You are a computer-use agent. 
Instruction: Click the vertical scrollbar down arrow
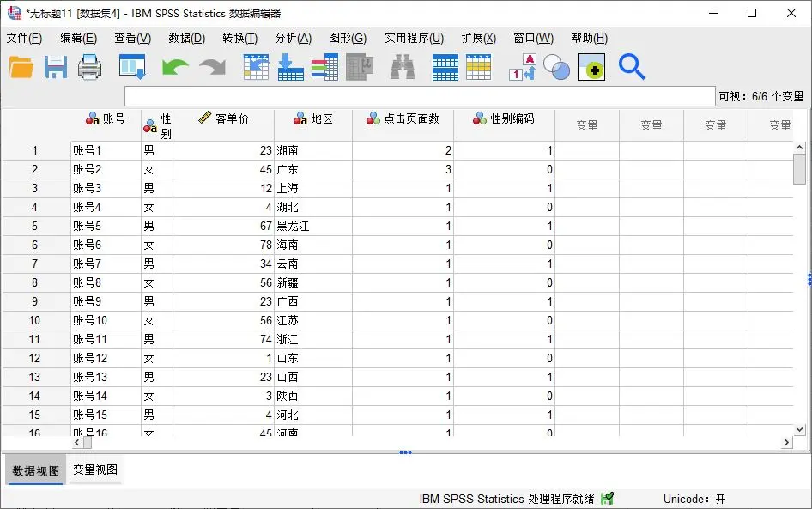799,429
